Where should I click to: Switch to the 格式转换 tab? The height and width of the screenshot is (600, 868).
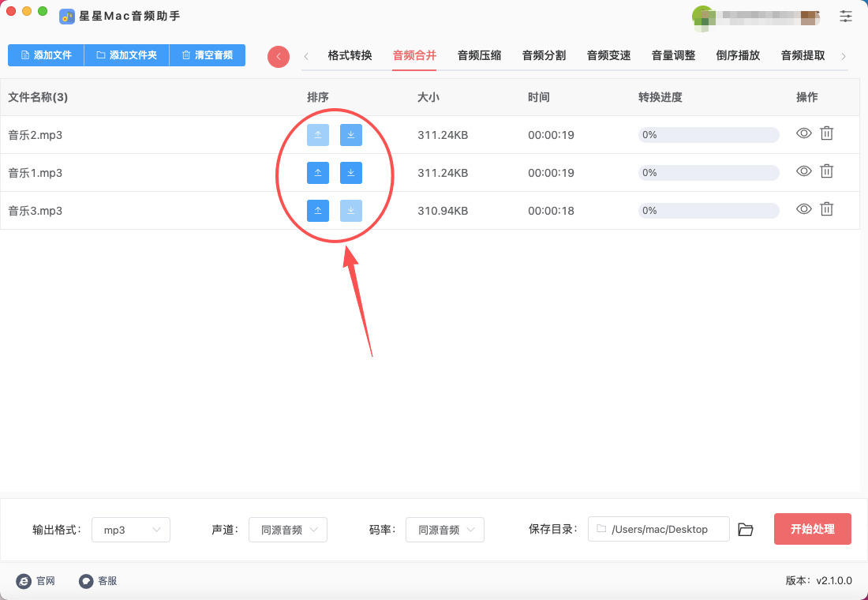point(350,55)
